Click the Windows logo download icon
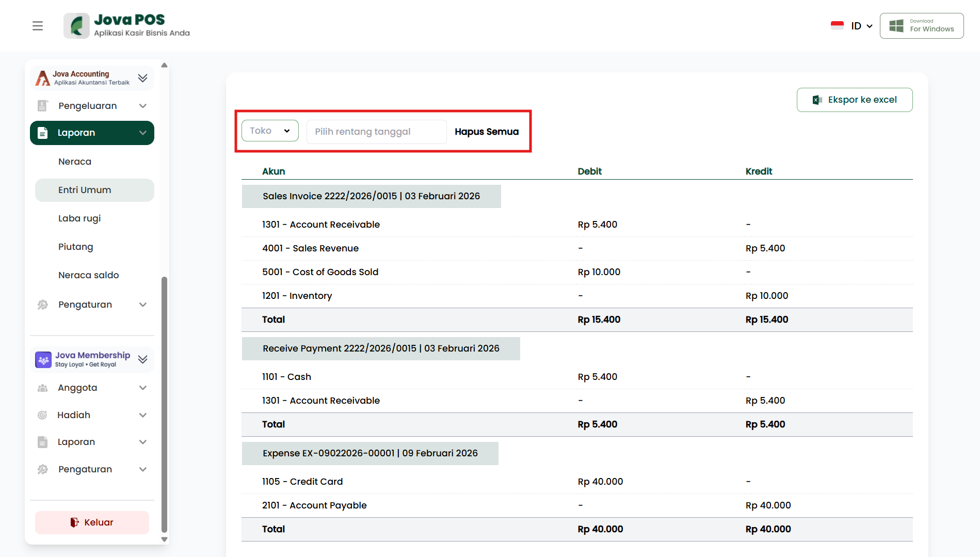 click(x=896, y=26)
